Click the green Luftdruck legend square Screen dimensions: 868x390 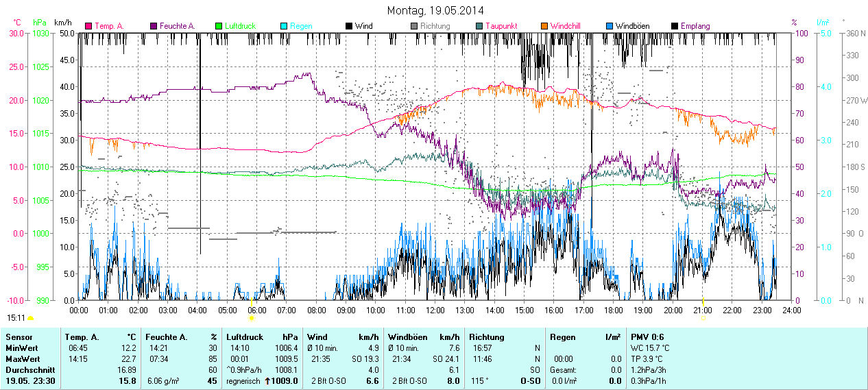219,26
